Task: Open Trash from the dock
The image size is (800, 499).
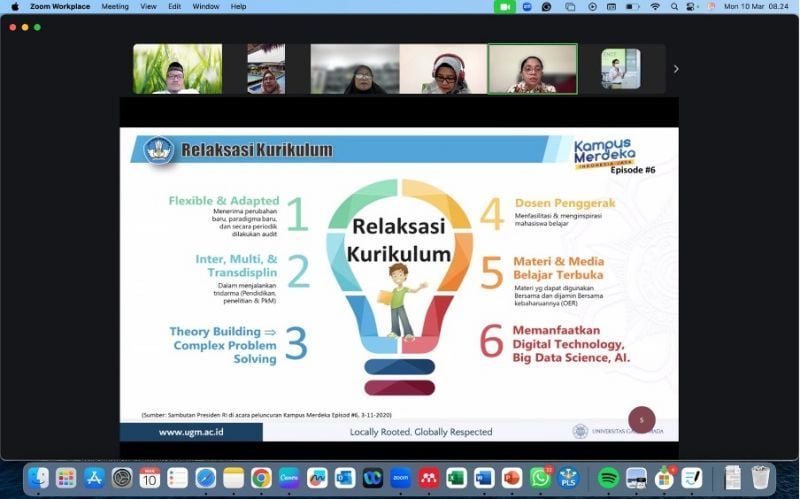Action: [x=761, y=478]
